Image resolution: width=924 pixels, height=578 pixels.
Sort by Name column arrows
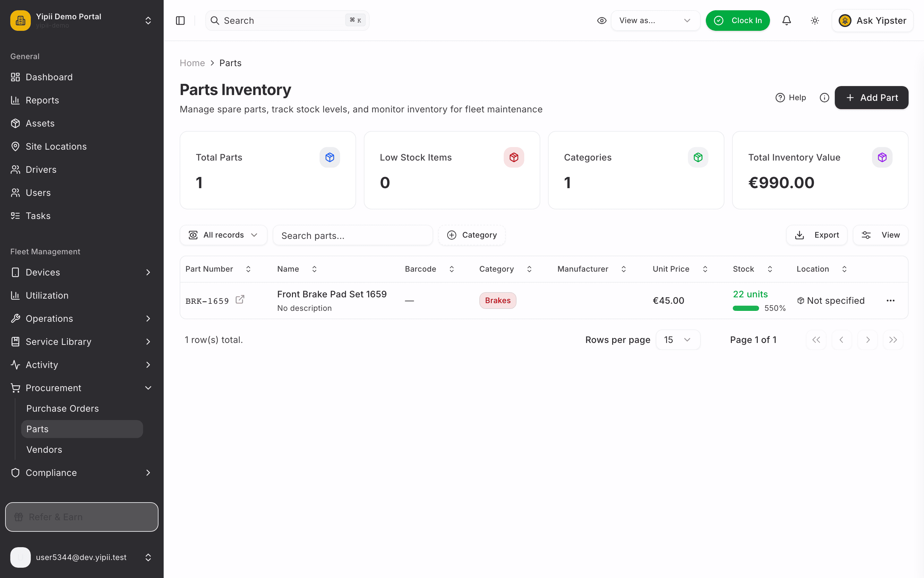click(x=314, y=269)
